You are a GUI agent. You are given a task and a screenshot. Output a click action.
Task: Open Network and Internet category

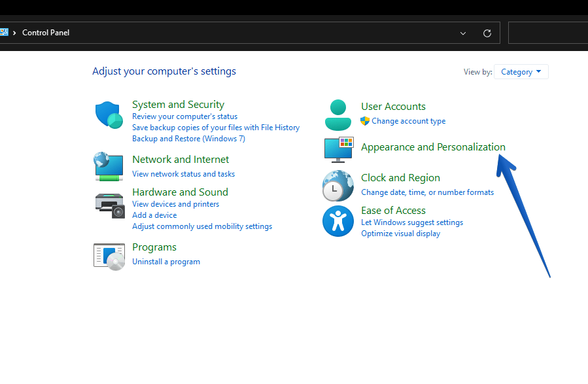[181, 160]
